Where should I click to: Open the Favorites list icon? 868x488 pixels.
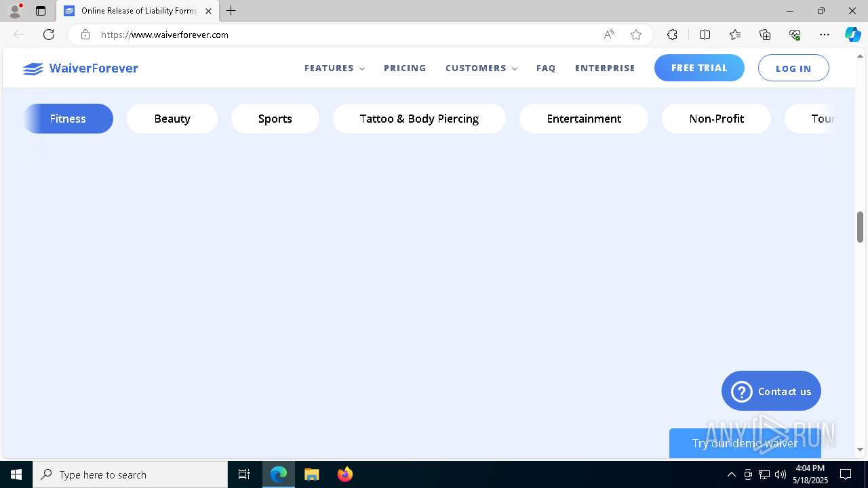click(735, 35)
